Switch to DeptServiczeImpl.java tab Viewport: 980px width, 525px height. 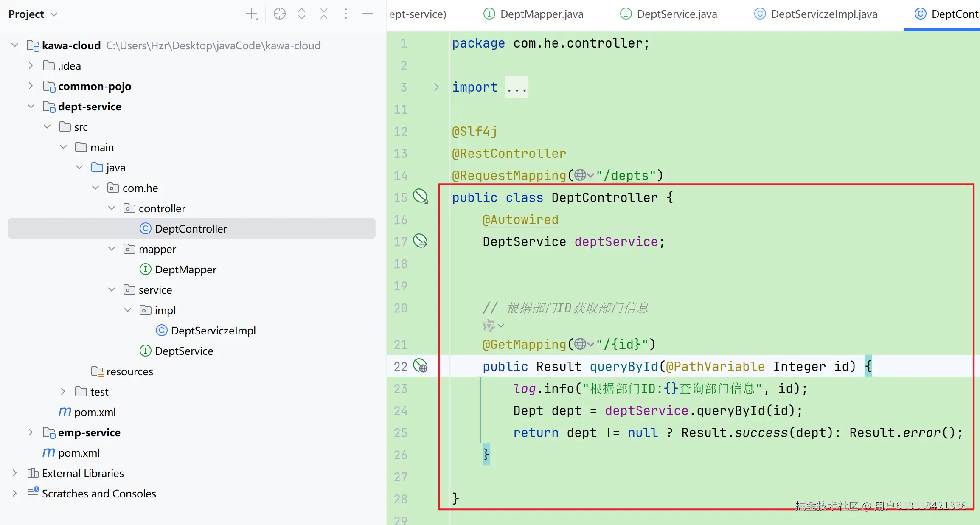[823, 14]
